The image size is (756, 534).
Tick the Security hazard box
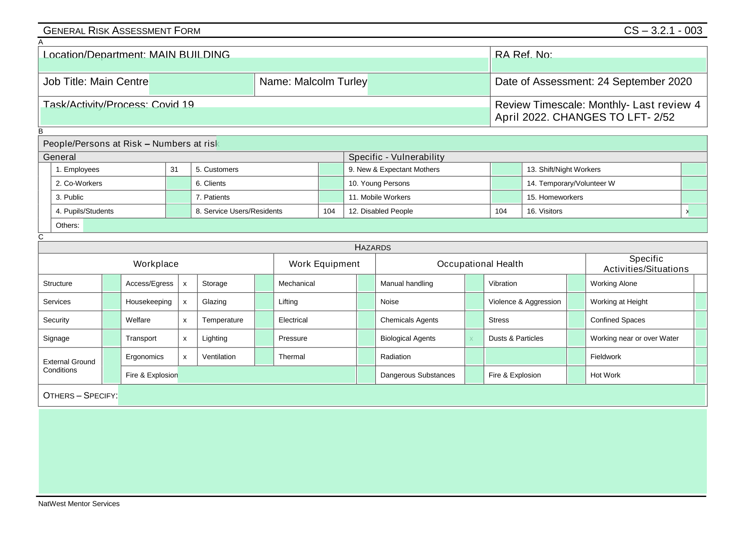pyautogui.click(x=112, y=320)
